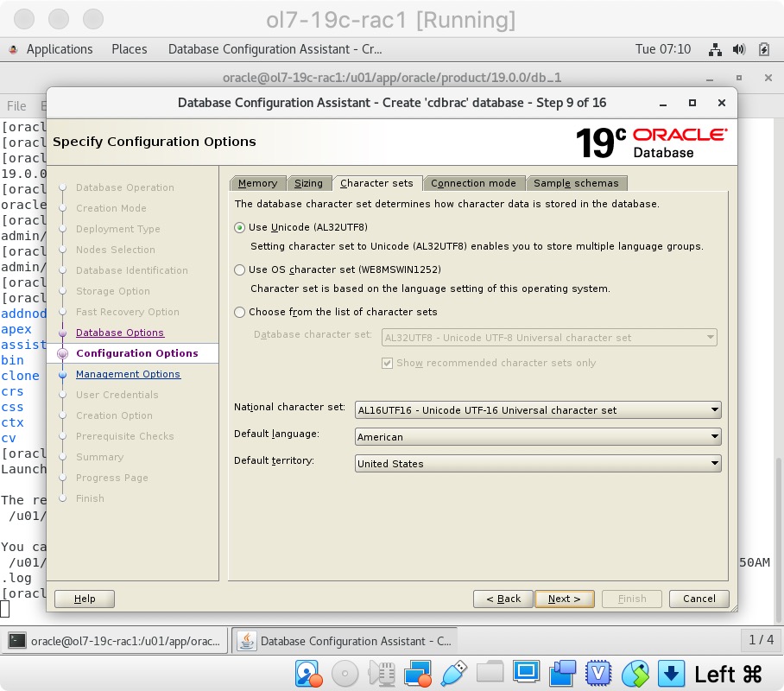Click the VirtualBox audio icon
Screen dimensions: 784x691
pyautogui.click(x=382, y=674)
